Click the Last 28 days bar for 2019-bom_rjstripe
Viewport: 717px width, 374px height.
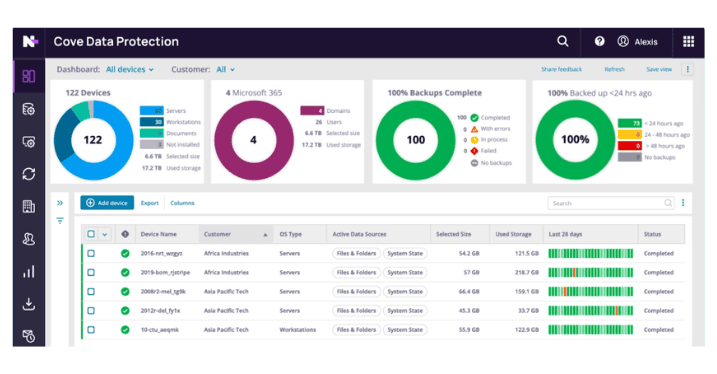[x=590, y=272]
